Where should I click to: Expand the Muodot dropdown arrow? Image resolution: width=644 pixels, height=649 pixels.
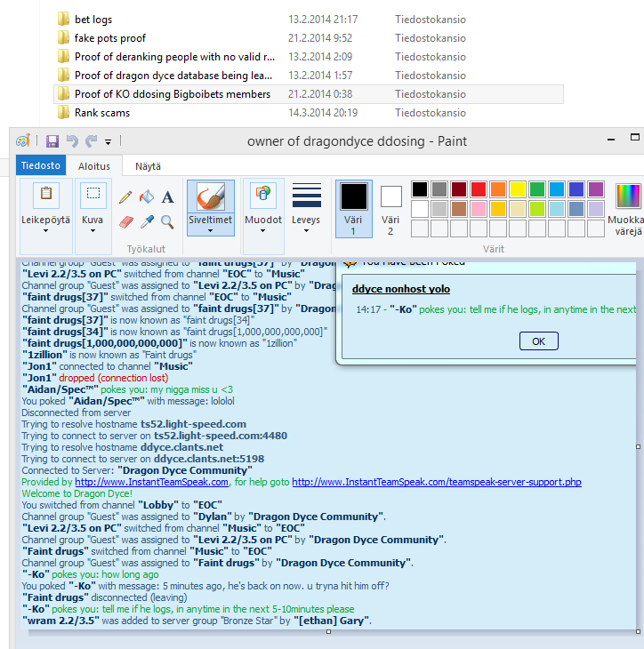point(263,231)
